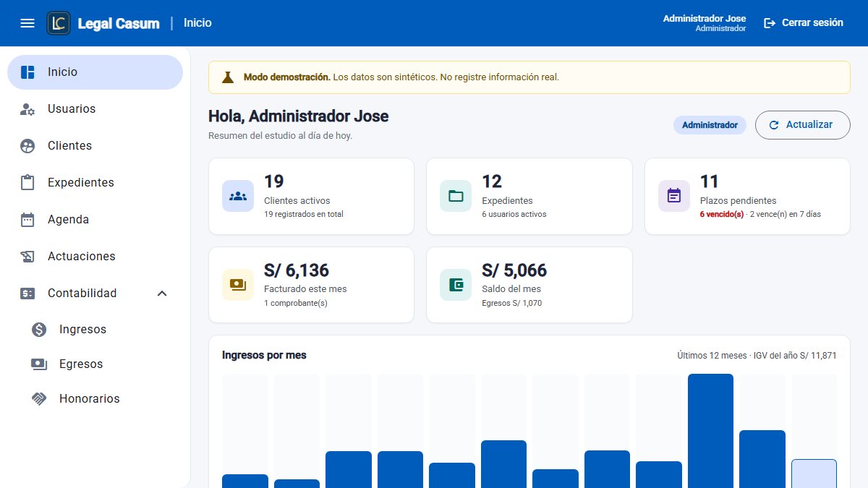
Task: Click the Actuaciones gavel icon
Action: pos(27,257)
